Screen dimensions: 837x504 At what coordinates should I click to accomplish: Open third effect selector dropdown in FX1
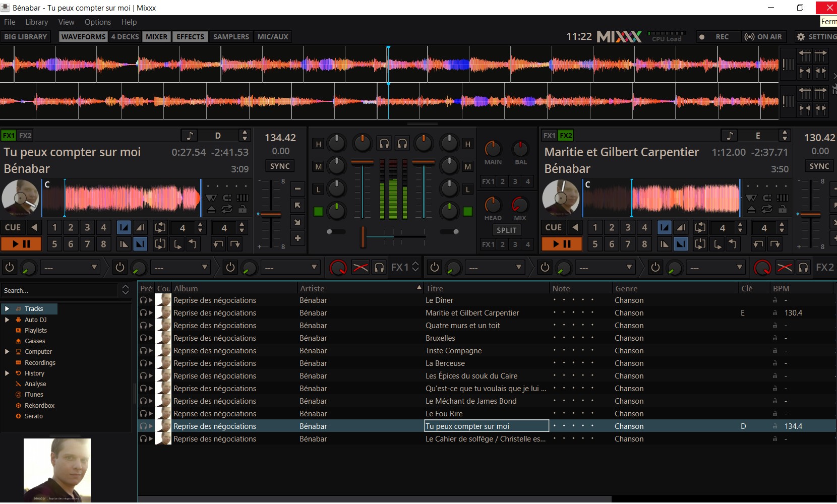pos(291,267)
